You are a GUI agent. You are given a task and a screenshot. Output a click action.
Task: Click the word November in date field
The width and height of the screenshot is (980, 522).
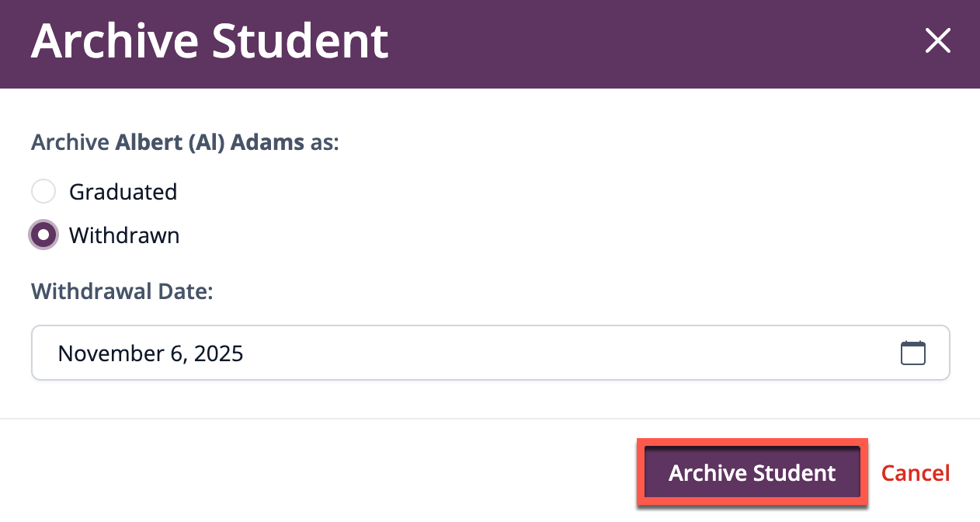tap(108, 354)
